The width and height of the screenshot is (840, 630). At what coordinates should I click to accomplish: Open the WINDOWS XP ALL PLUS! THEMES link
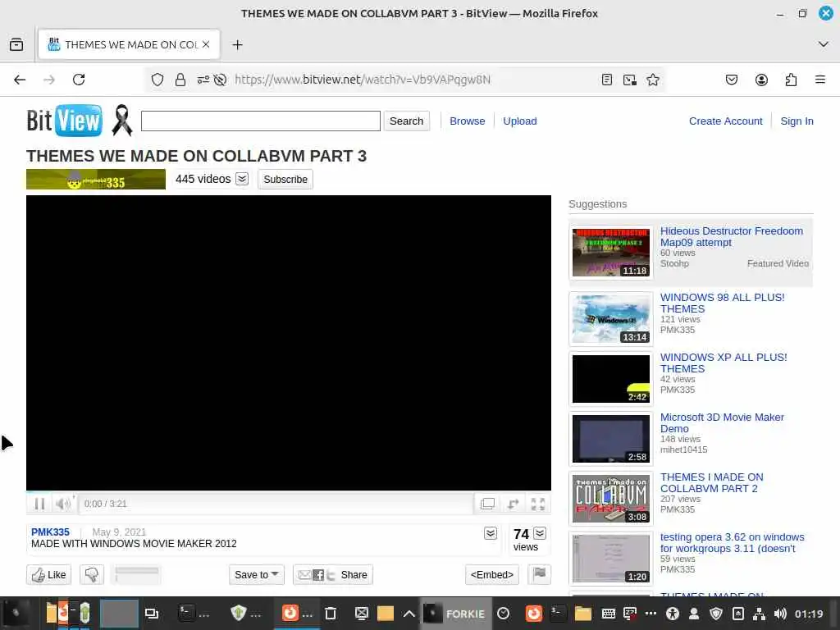pyautogui.click(x=724, y=363)
